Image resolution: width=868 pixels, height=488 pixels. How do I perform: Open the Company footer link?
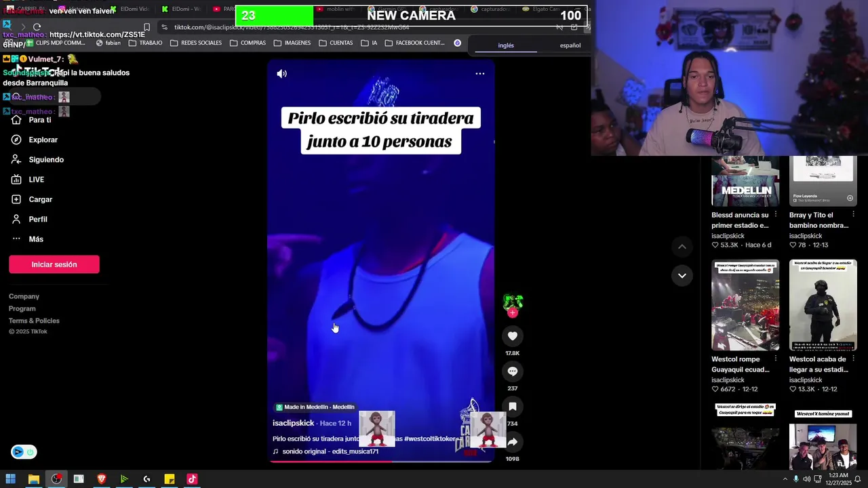tap(24, 296)
